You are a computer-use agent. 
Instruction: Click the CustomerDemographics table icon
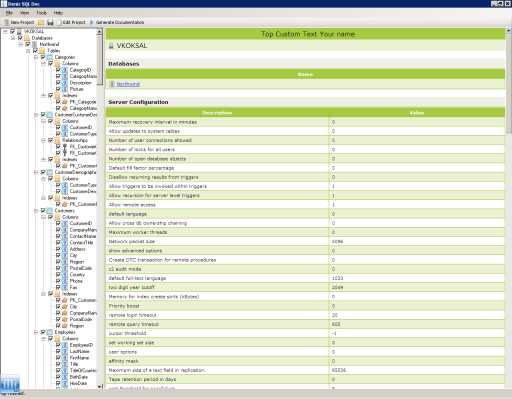pos(50,172)
